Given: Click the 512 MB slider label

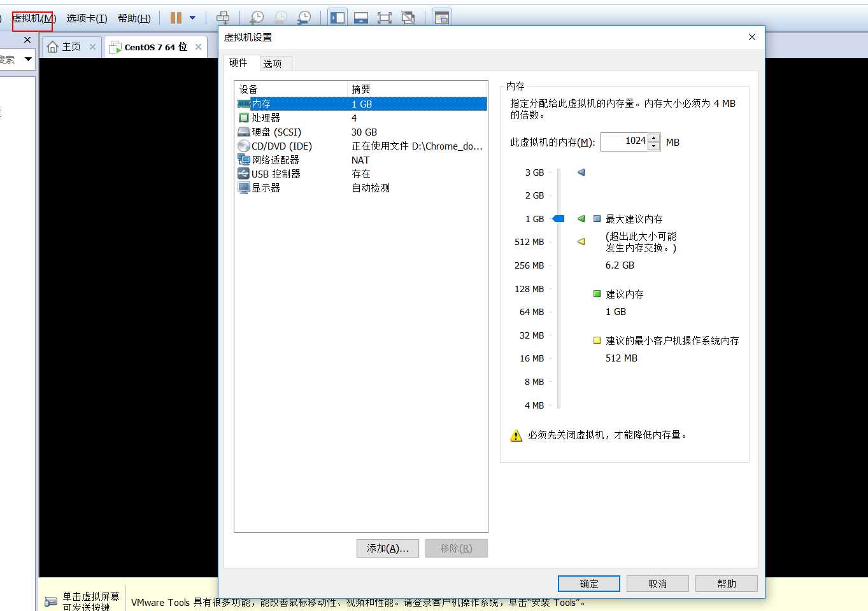Looking at the screenshot, I should pos(529,242).
